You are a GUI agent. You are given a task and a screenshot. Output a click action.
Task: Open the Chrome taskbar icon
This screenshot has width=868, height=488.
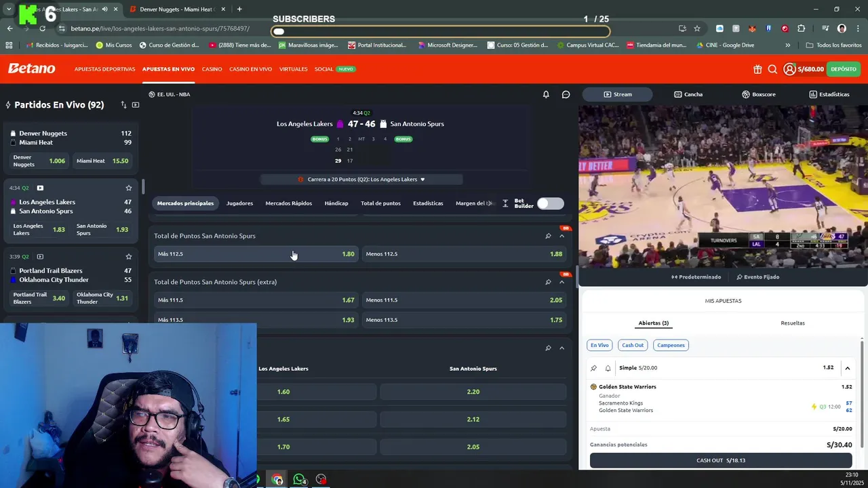[x=277, y=479]
